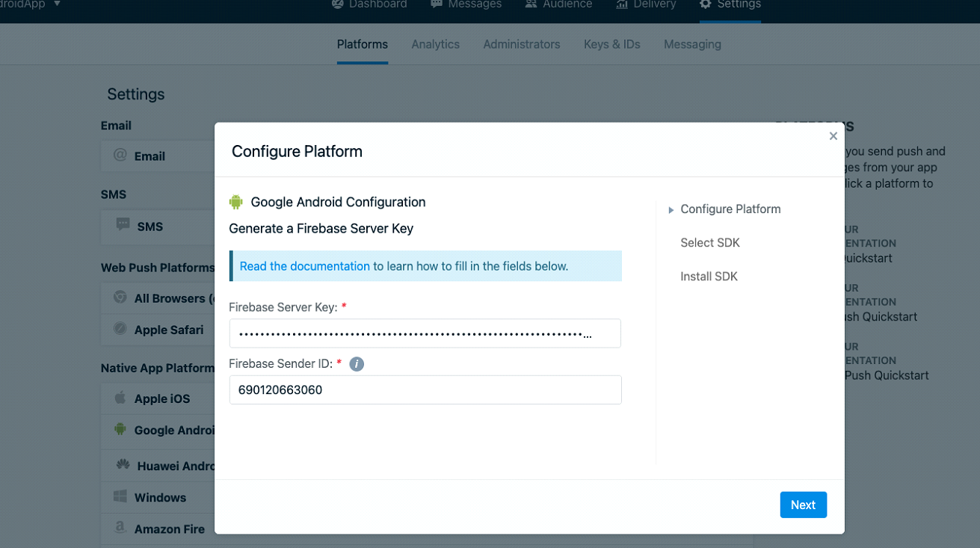Click the SMS speech bubble icon
The image size is (980, 548).
pyautogui.click(x=123, y=225)
